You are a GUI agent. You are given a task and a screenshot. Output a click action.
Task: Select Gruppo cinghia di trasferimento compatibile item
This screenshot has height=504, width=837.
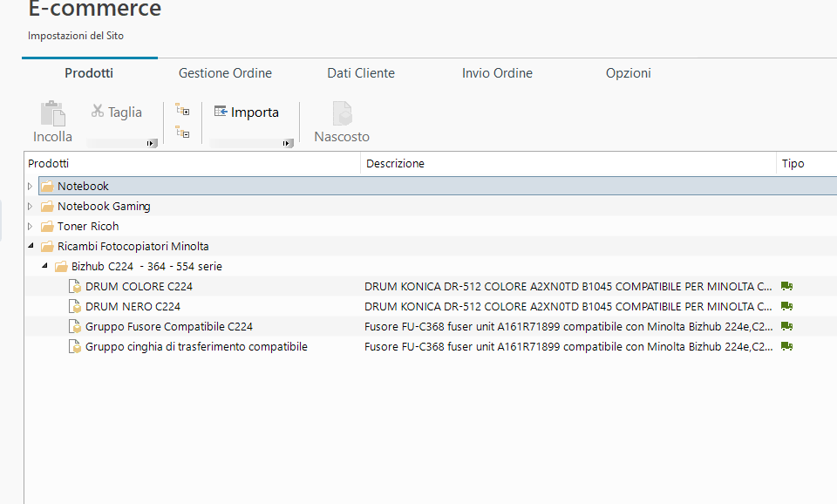click(196, 346)
